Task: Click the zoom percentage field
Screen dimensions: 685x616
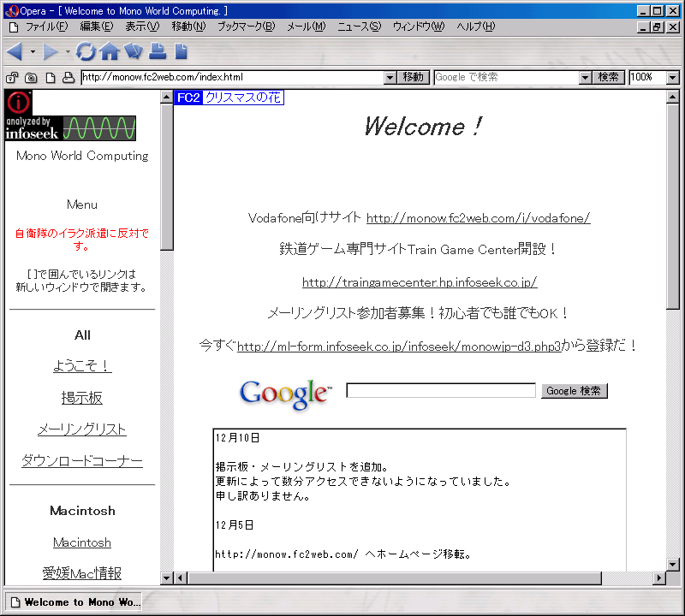Action: click(x=648, y=77)
